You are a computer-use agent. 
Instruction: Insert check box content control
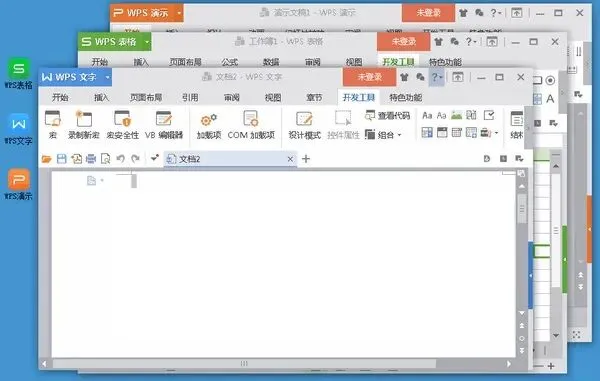pyautogui.click(x=489, y=115)
